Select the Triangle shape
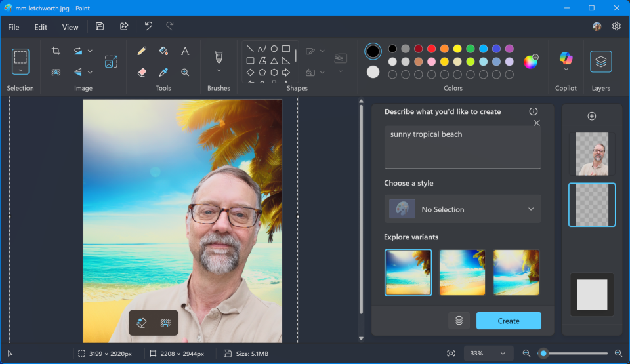Screen dimensions: 630x364 [274, 60]
